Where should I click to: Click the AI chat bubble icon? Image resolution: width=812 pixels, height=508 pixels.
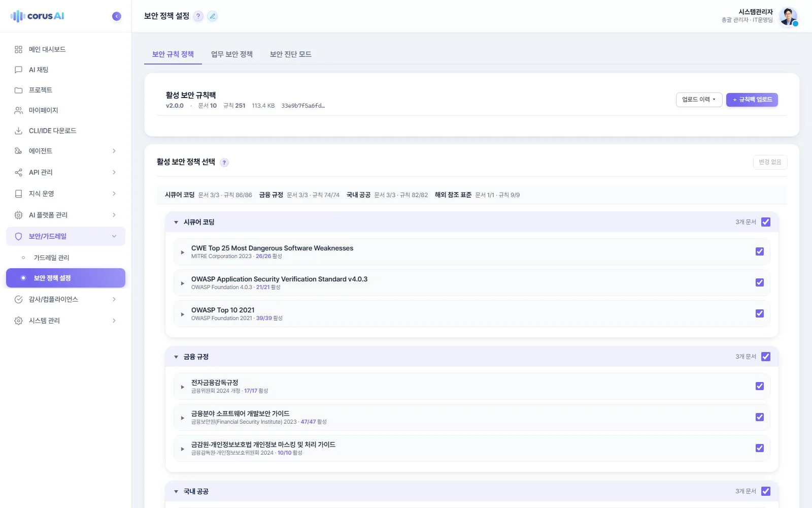pos(19,70)
